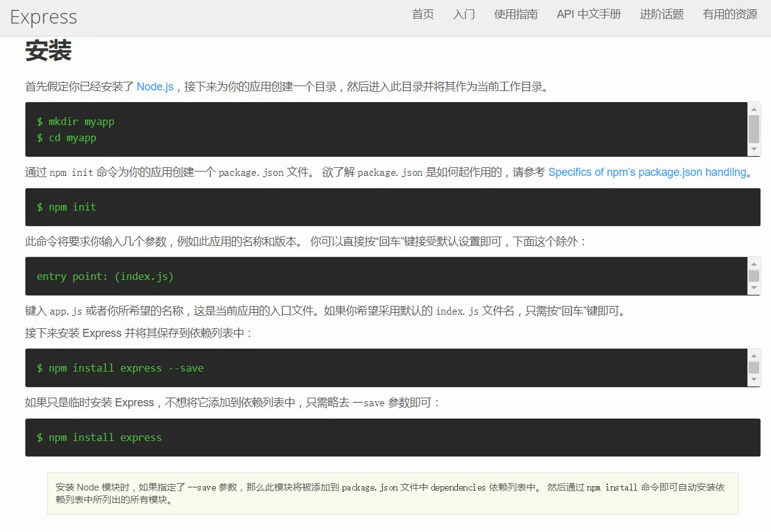The width and height of the screenshot is (771, 532).
Task: Click the '$ npm init' code line
Action: [67, 207]
